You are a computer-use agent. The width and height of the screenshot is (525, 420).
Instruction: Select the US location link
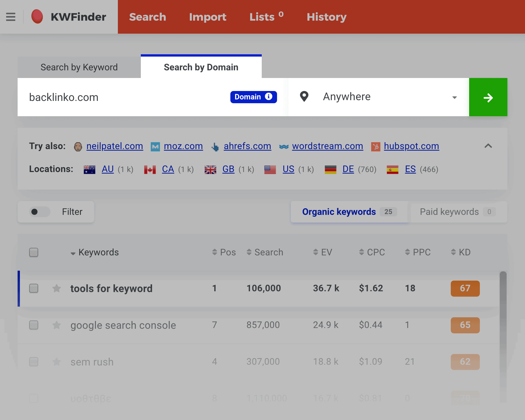(x=289, y=169)
